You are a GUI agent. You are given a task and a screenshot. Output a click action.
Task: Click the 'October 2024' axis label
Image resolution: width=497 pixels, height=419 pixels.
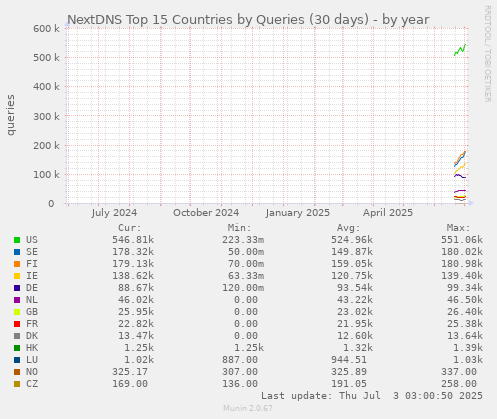pos(206,213)
